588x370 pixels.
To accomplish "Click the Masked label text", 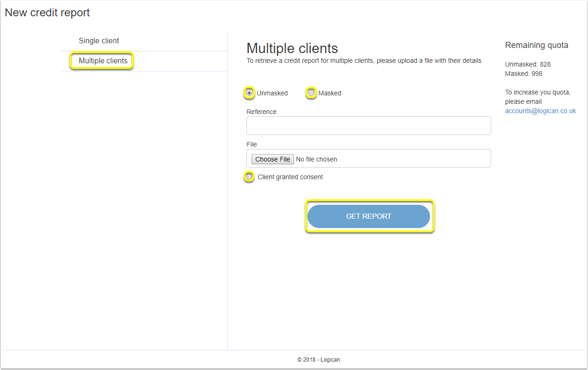I will pyautogui.click(x=330, y=93).
